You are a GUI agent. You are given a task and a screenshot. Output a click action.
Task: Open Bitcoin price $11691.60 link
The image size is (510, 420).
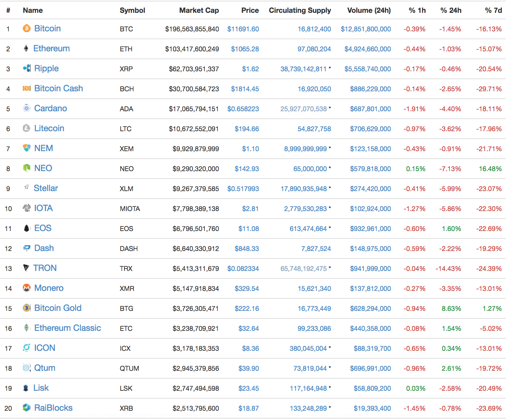pos(243,29)
